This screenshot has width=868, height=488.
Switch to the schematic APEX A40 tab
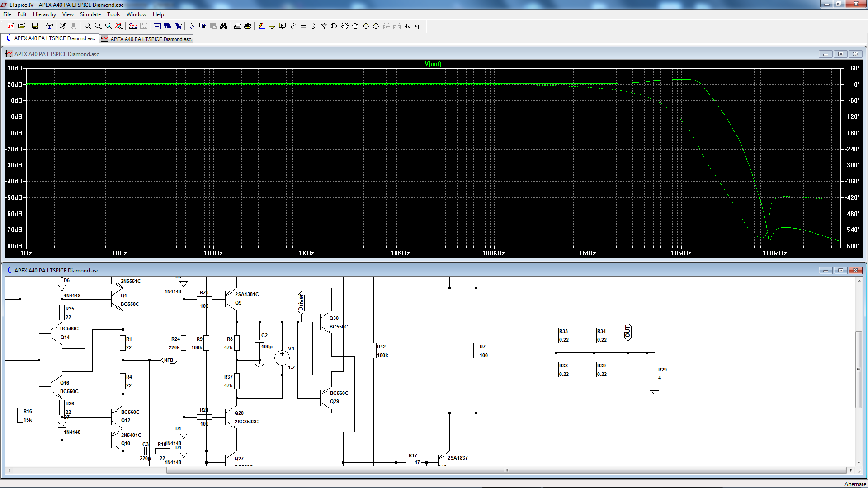(x=50, y=39)
